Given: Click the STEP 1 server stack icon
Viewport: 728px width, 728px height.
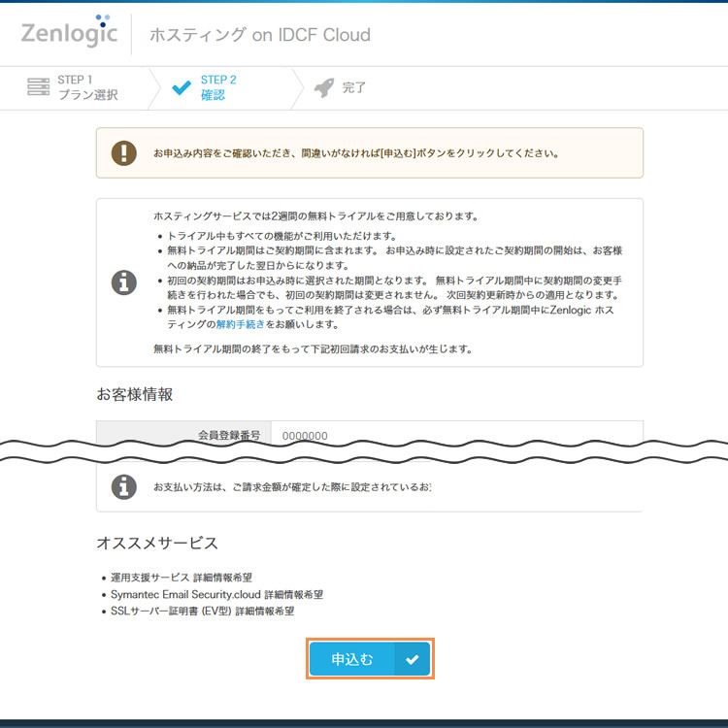Looking at the screenshot, I should click(x=39, y=87).
